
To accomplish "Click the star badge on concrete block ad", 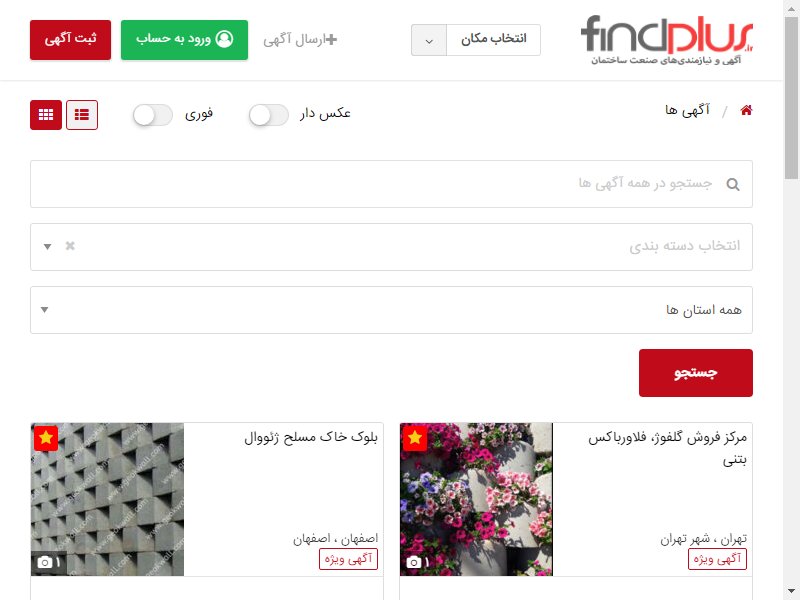I will [46, 438].
